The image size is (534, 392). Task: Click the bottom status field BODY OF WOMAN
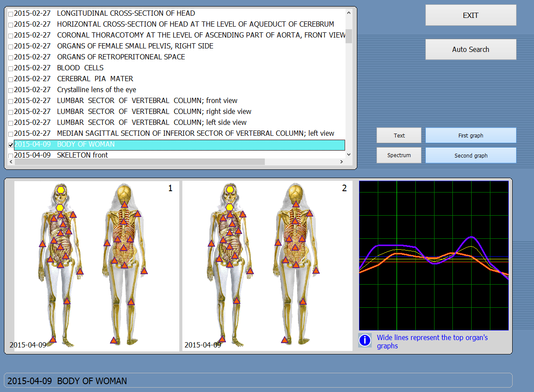(258, 380)
